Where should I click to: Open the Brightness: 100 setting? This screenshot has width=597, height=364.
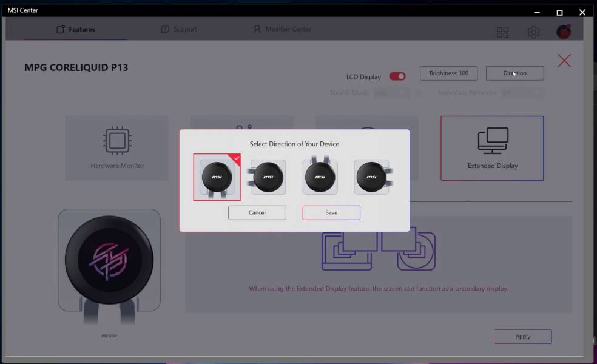coord(448,73)
